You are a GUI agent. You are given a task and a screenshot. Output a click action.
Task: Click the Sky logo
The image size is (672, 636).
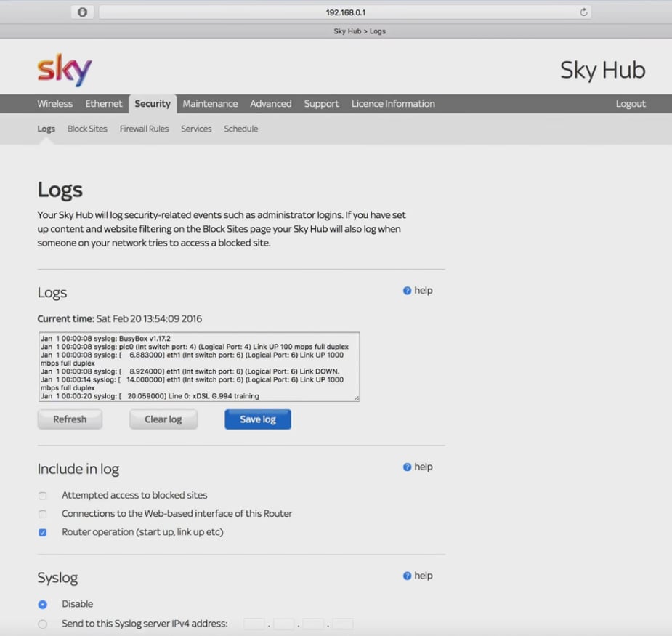tap(64, 70)
